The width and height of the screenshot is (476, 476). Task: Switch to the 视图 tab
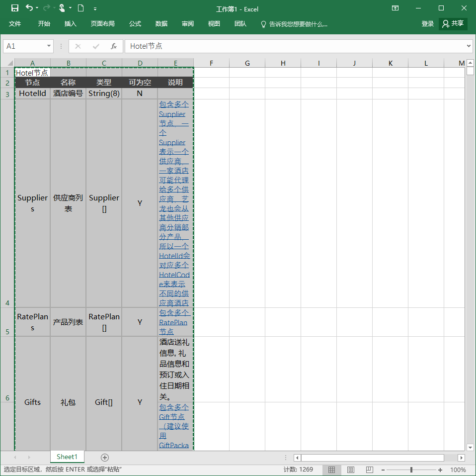[214, 24]
